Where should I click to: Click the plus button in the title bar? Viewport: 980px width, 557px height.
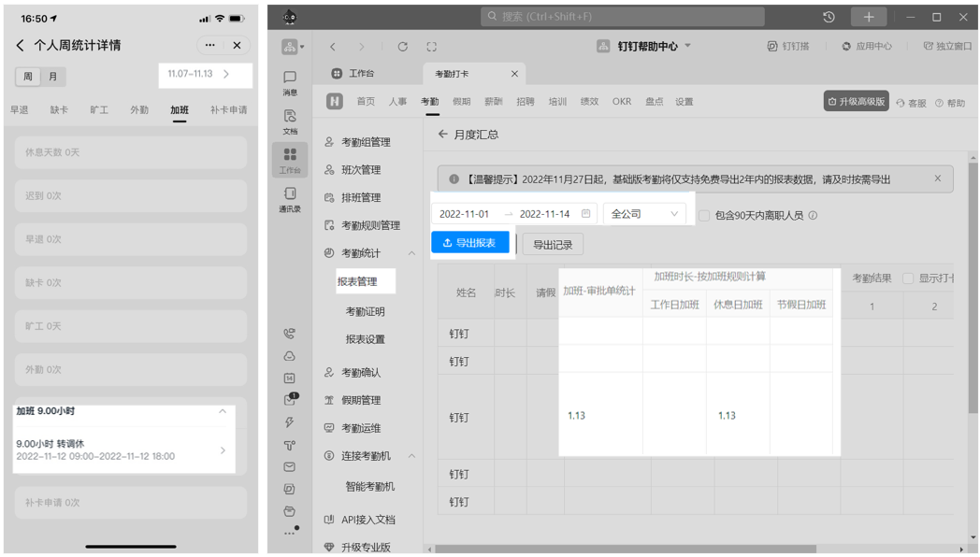tap(869, 17)
